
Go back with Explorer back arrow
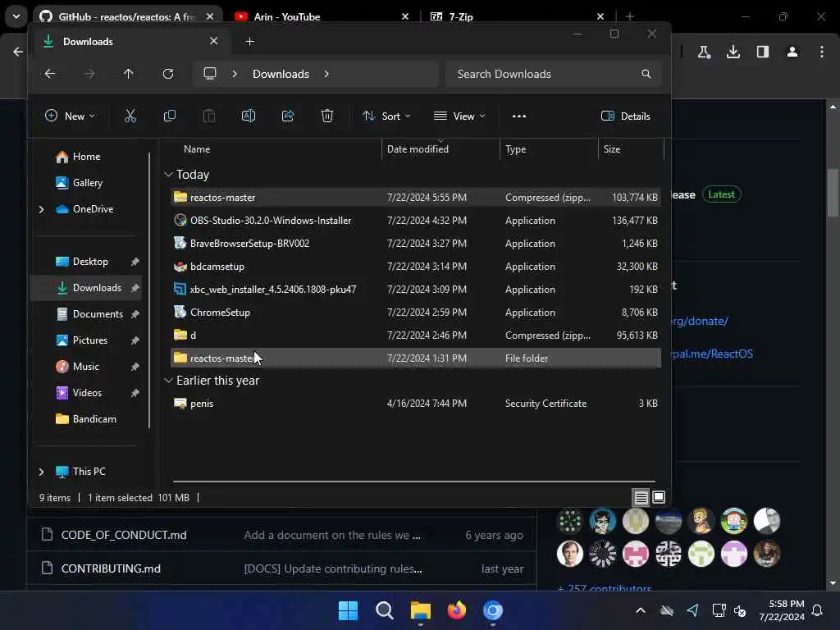tap(50, 74)
